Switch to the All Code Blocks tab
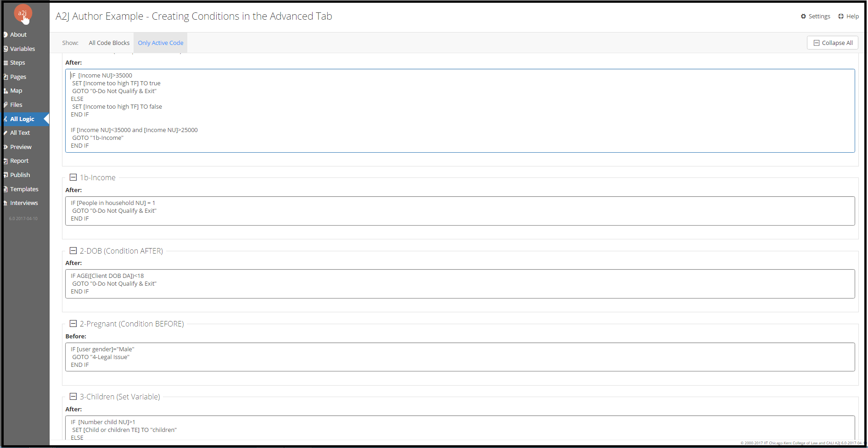The image size is (868, 448). (x=109, y=43)
